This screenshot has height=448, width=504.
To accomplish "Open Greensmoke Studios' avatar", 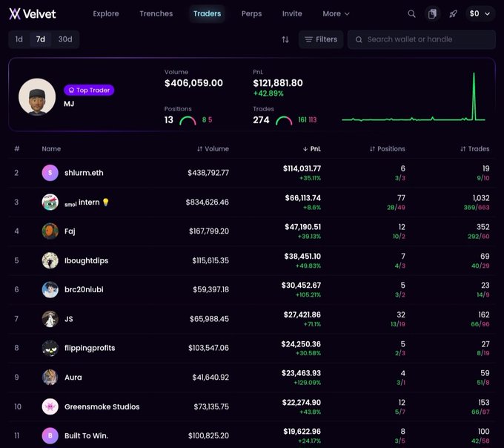I will pyautogui.click(x=50, y=406).
